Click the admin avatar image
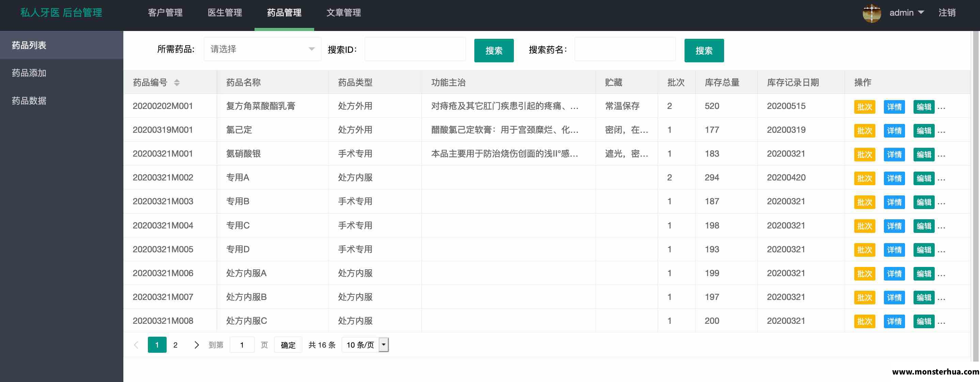The width and height of the screenshot is (980, 382). [872, 13]
